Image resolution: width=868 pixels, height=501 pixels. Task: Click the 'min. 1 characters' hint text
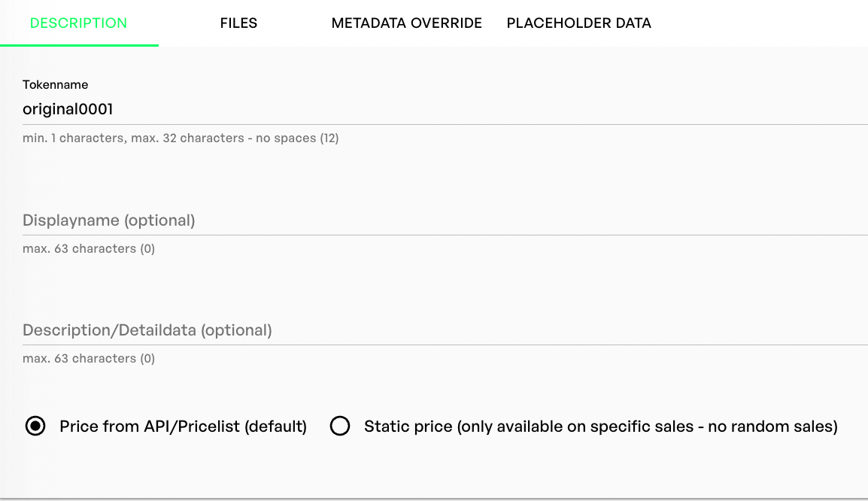click(74, 138)
